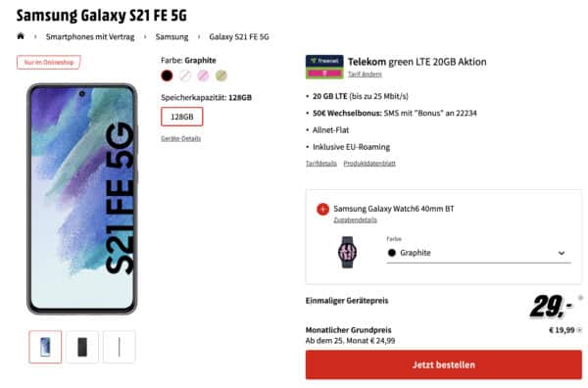Viewport: 588px width, 388px height.
Task: Show the phone side view thumbnail
Action: click(x=119, y=347)
